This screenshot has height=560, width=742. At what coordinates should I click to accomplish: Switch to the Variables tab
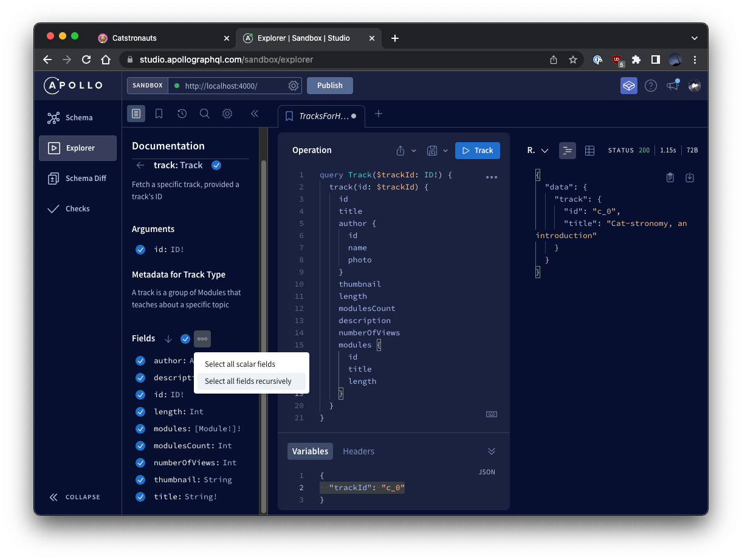pos(310,451)
